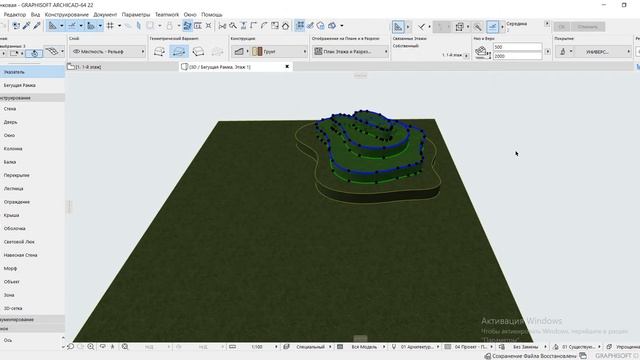Select the Бегущая Рамка marquee tool
640x360 pixels.
click(32, 85)
